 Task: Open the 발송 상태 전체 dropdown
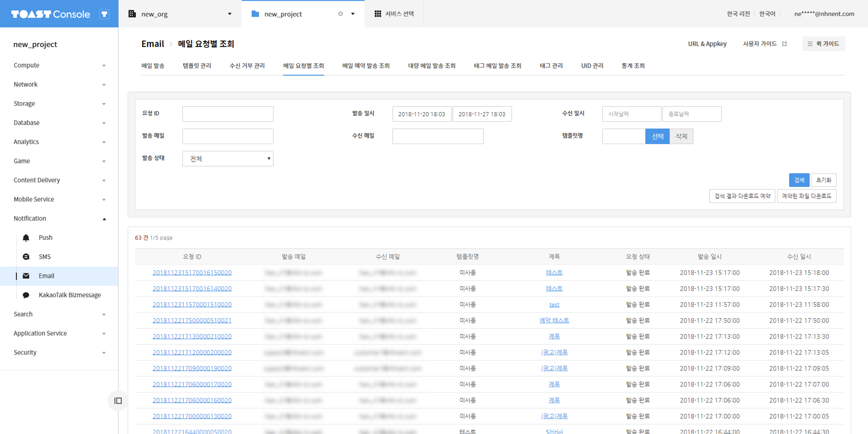point(228,159)
